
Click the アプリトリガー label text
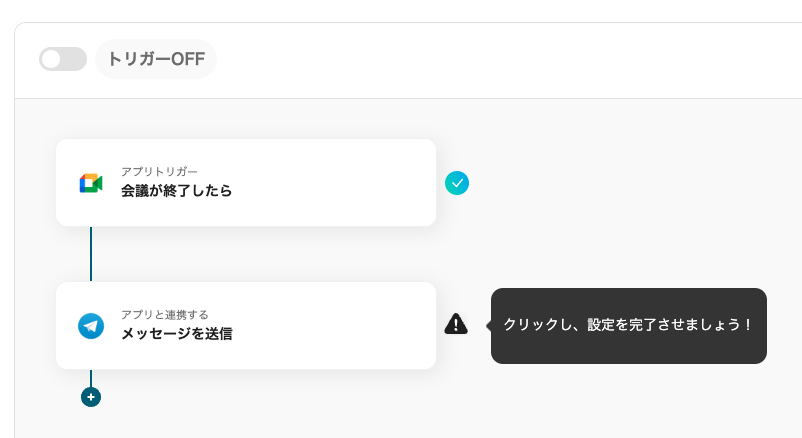[159, 172]
